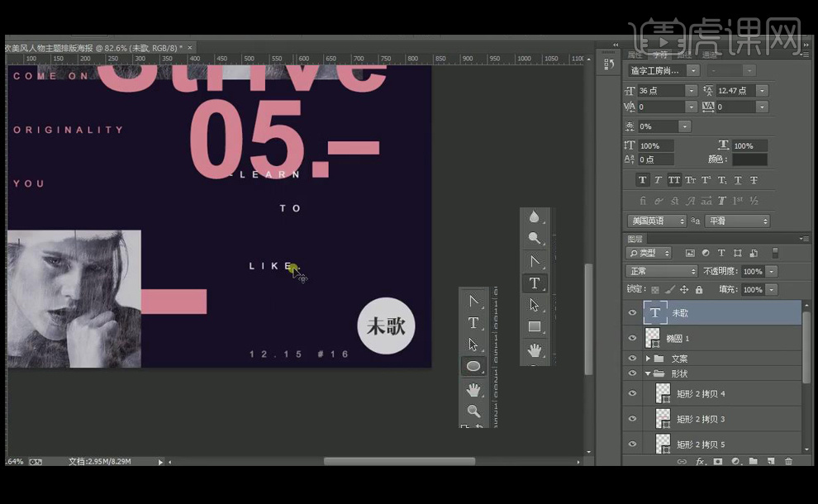Switch to the 路径 tab
This screenshot has width=818, height=504.
684,55
